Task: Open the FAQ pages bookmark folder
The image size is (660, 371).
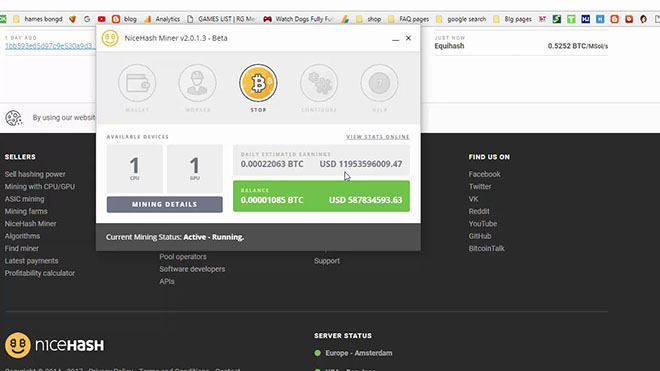Action: coord(409,19)
